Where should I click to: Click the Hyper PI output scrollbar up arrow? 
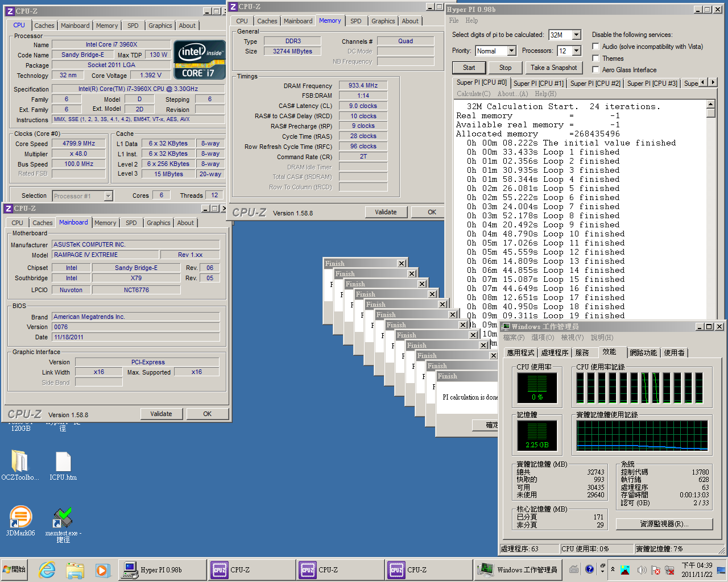click(x=710, y=104)
